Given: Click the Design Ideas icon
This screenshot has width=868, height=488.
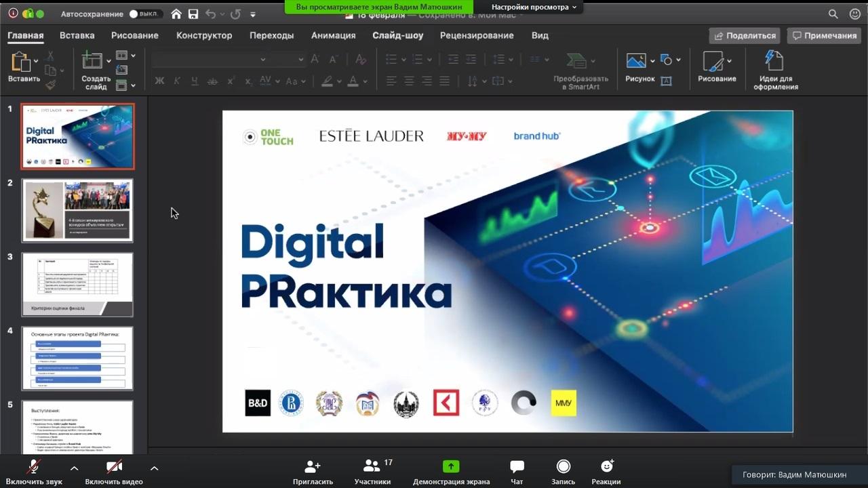Looking at the screenshot, I should pyautogui.click(x=774, y=61).
